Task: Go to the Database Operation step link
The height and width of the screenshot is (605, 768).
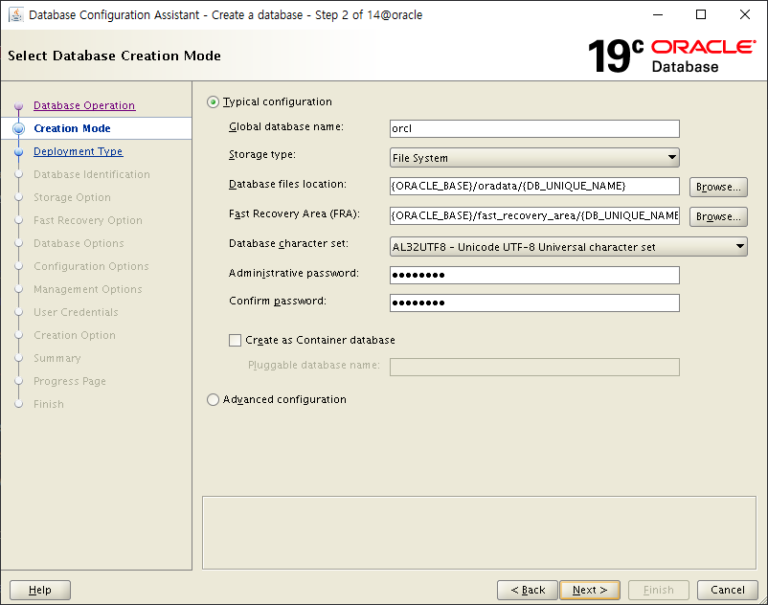Action: [84, 106]
